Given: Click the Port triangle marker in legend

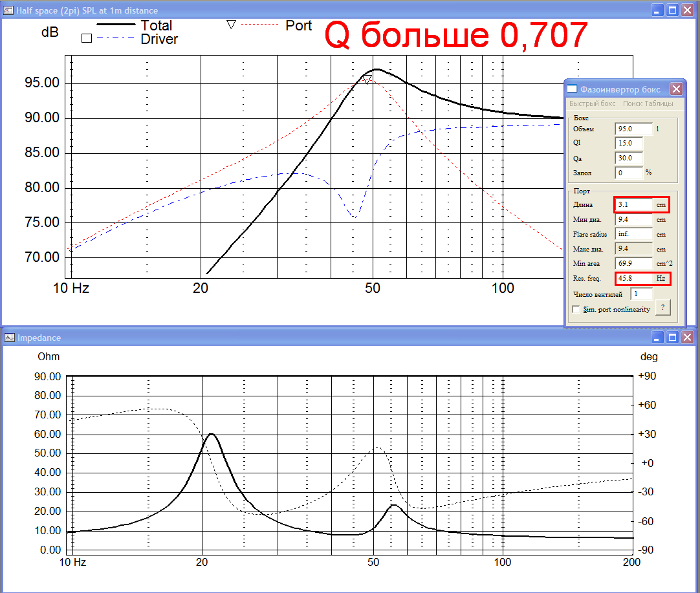Looking at the screenshot, I should 231,25.
